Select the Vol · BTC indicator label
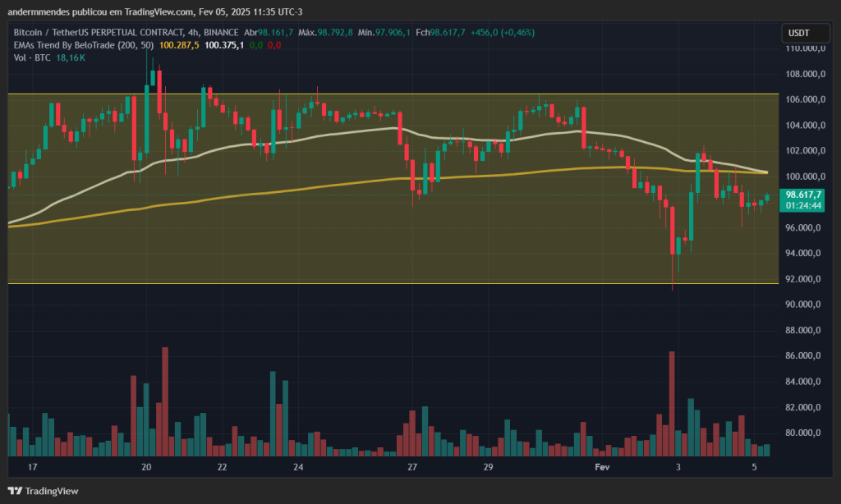The image size is (841, 504). (32, 57)
